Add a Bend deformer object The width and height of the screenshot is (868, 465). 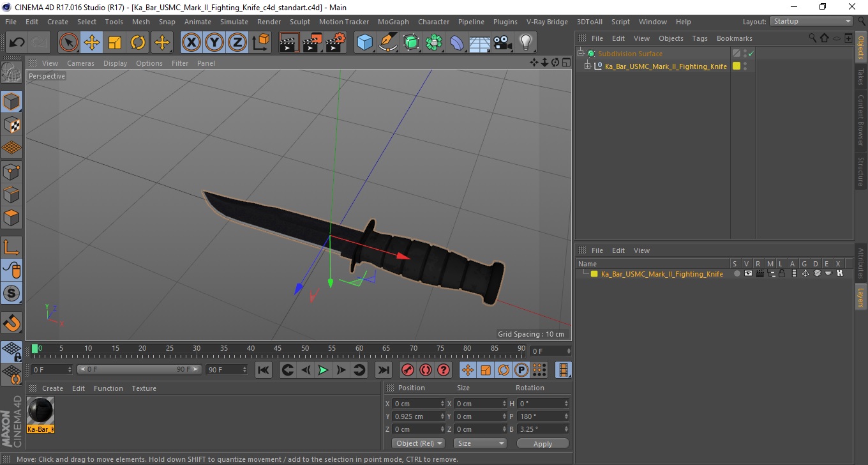457,43
